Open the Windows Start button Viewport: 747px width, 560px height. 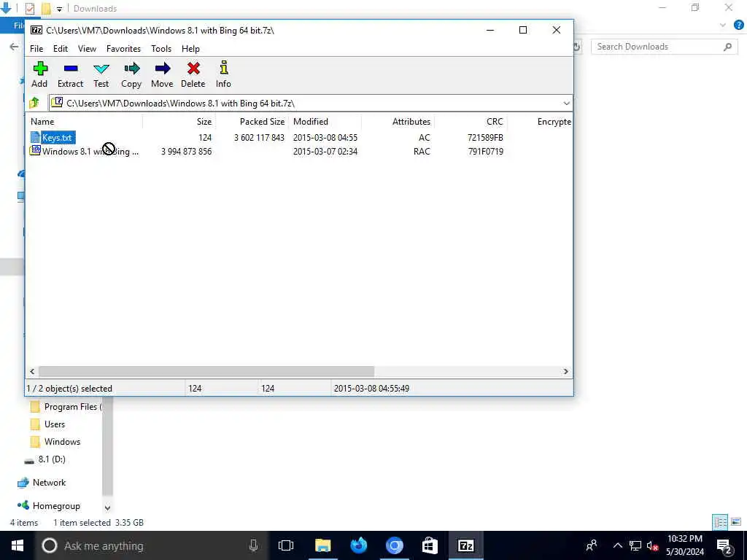[x=18, y=545]
